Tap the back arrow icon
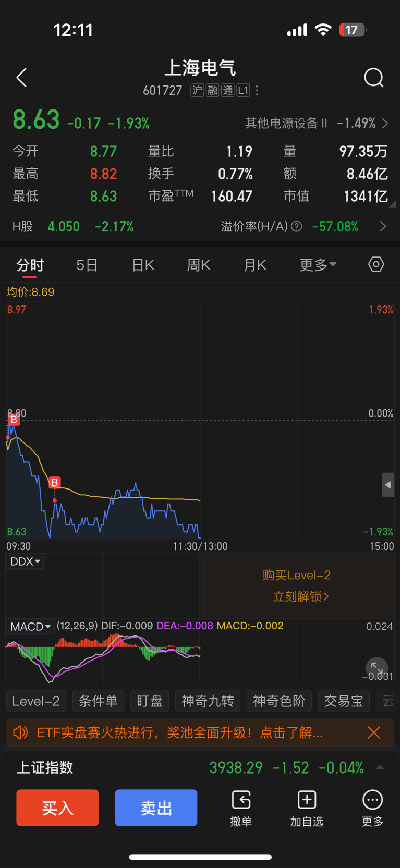This screenshot has height=868, width=401. 21,78
